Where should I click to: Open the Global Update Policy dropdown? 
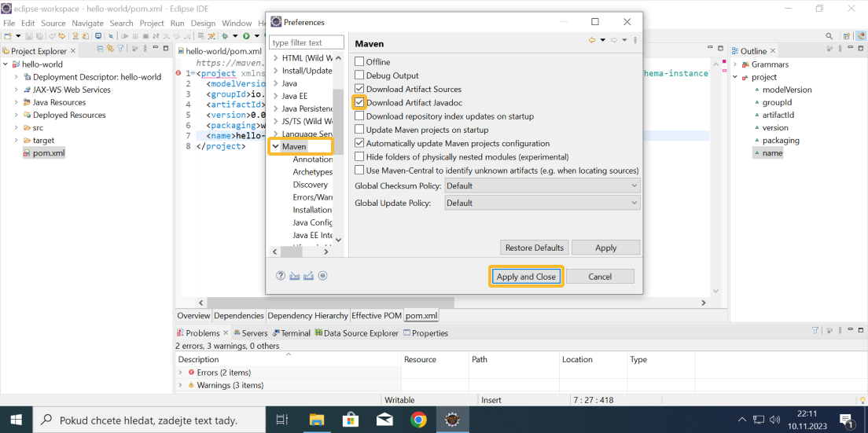pyautogui.click(x=542, y=203)
